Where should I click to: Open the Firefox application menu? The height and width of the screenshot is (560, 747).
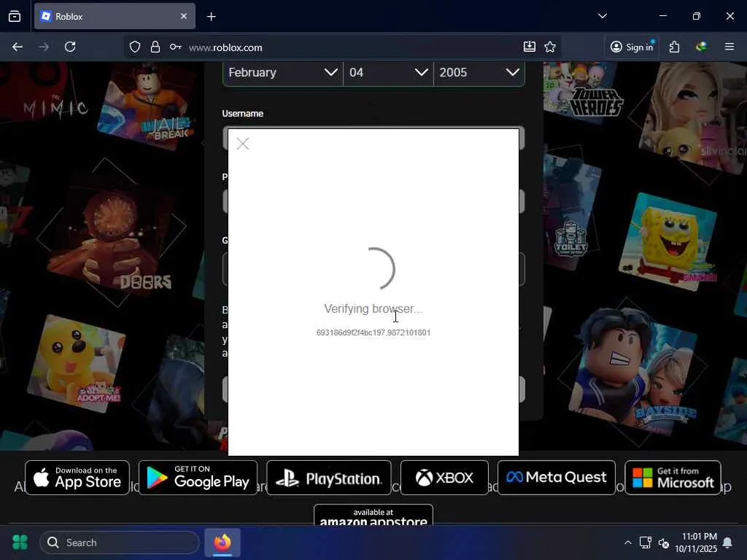click(729, 47)
